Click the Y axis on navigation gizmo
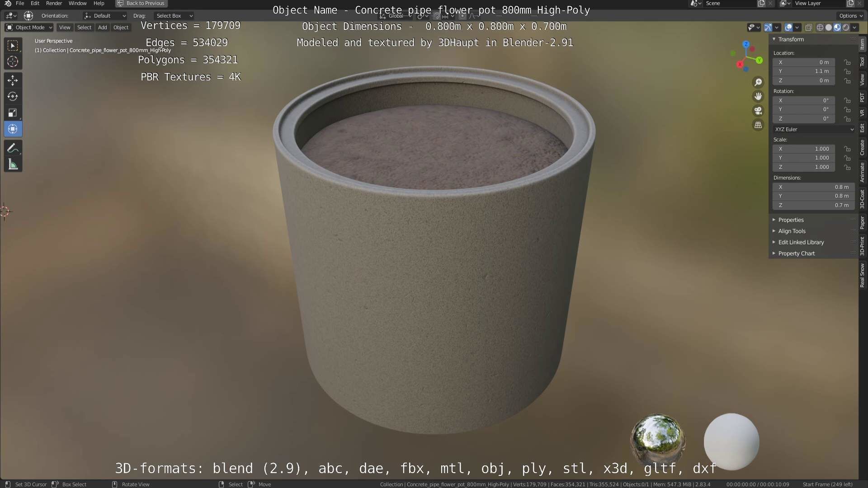Screen dimensions: 868x488 (x=759, y=60)
